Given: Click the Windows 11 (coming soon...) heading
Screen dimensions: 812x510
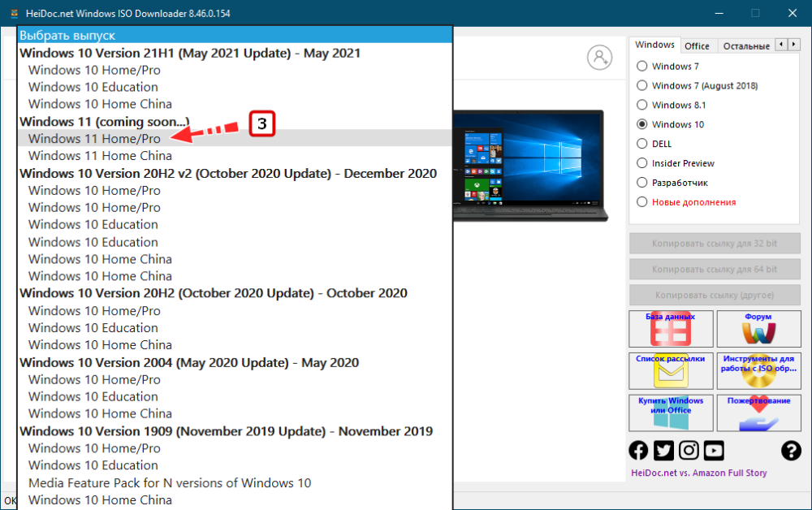Looking at the screenshot, I should coord(235,122).
